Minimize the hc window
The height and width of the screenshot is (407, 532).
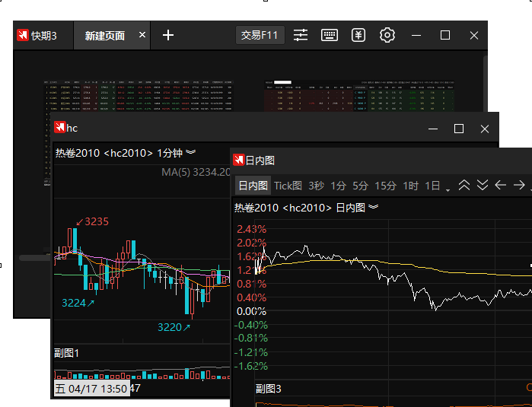[x=433, y=129]
